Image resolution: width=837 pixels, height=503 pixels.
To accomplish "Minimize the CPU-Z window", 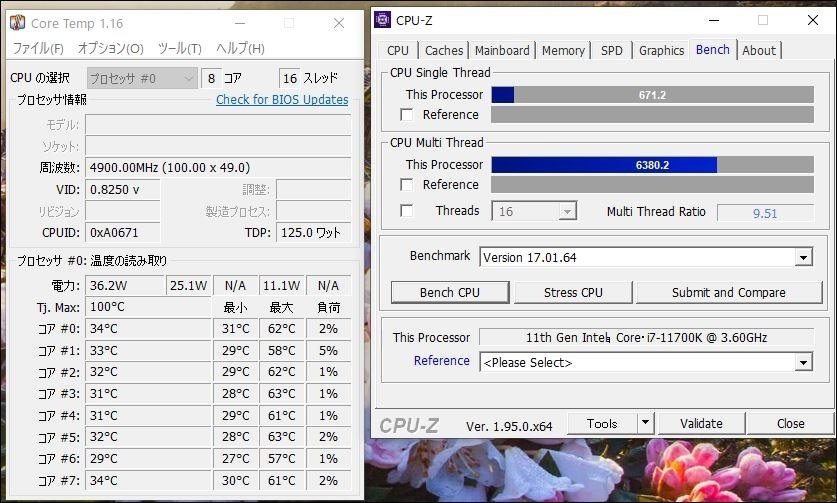I will coord(714,21).
